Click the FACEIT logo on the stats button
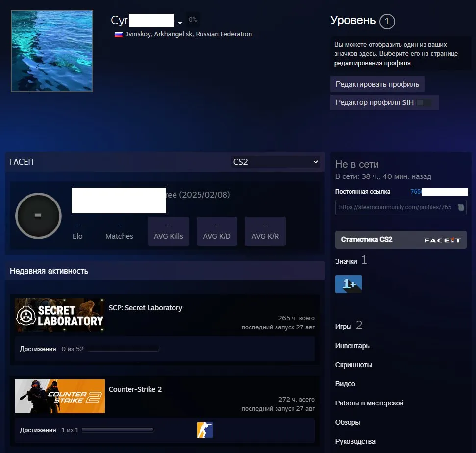 click(x=442, y=240)
